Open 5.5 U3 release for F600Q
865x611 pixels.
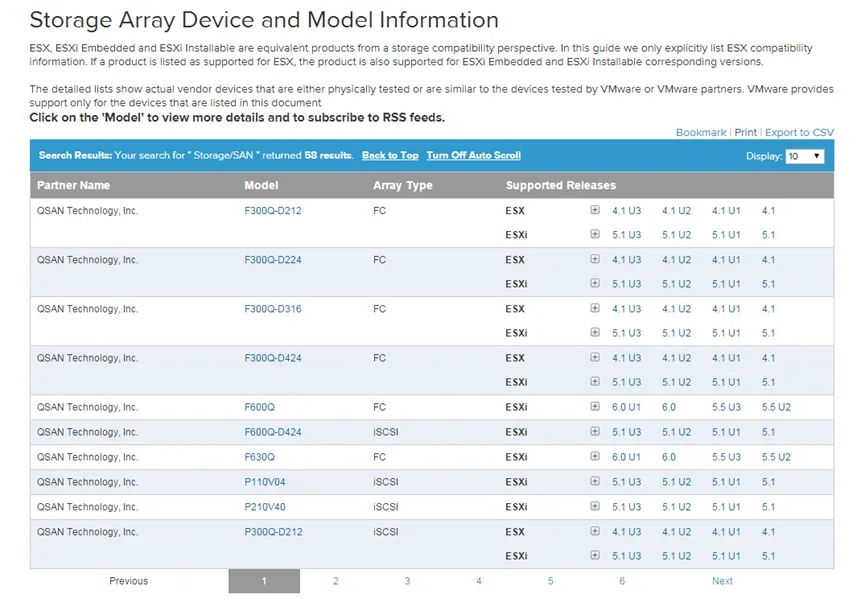726,407
